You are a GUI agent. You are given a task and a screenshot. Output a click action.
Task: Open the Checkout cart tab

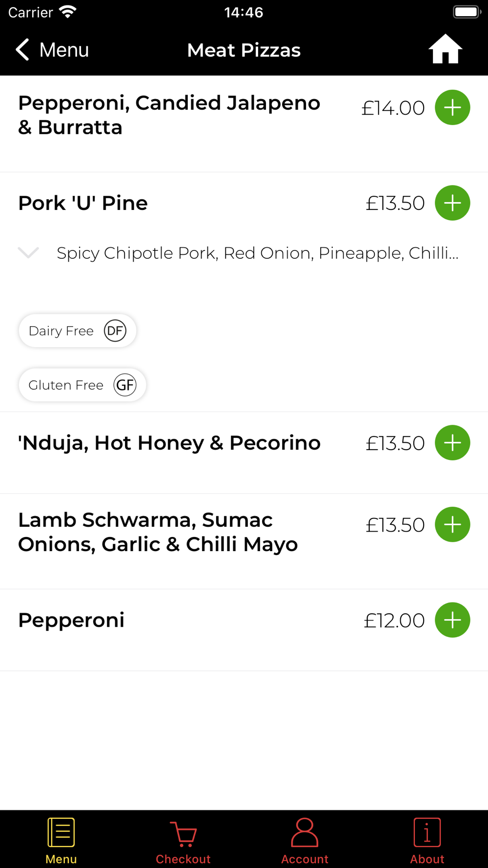pos(183,841)
